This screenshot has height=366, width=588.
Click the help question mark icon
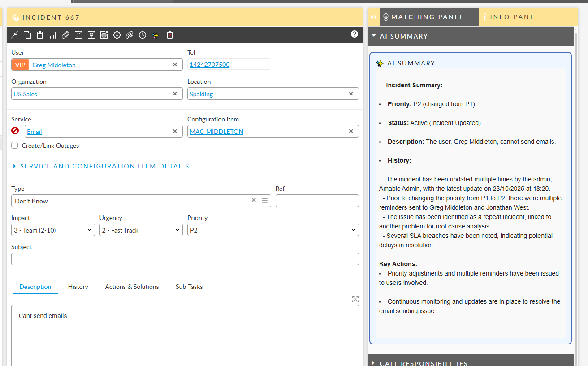pos(354,34)
